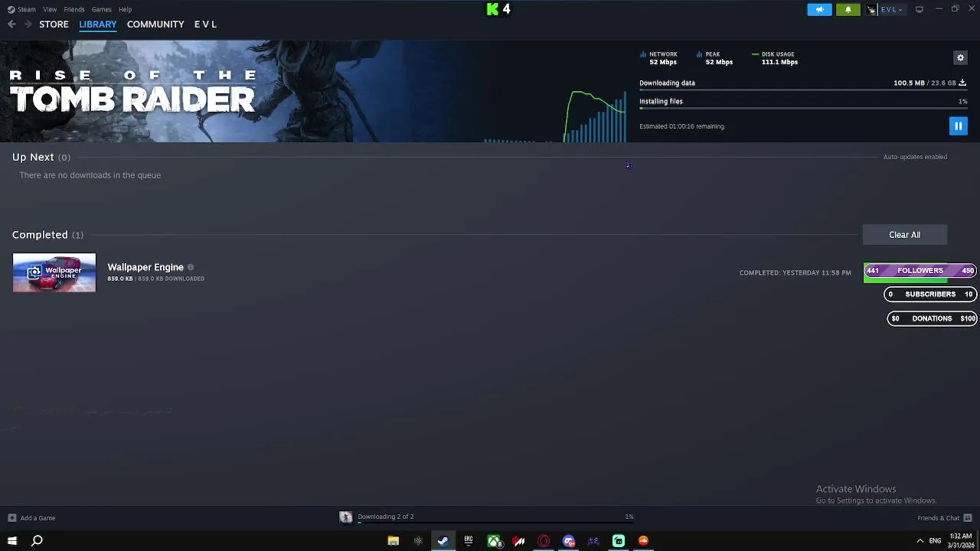Click the Wallpaper Engine title
This screenshot has width=980, height=551.
coord(145,267)
